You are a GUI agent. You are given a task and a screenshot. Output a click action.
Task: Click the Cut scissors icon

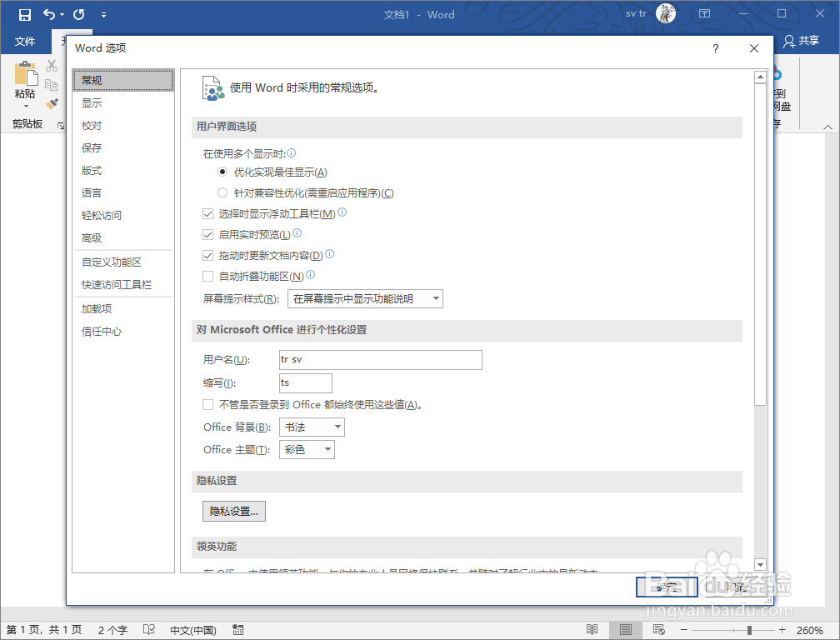point(52,65)
